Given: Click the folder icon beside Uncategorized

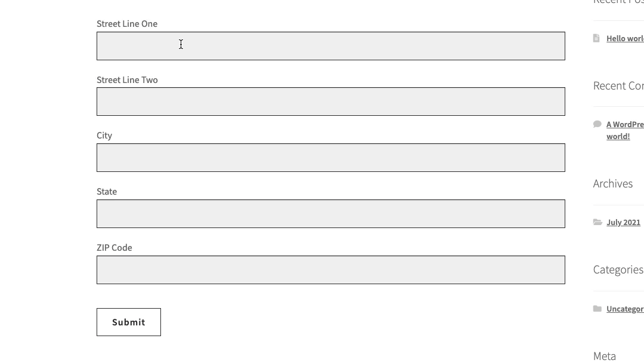Looking at the screenshot, I should click(598, 309).
